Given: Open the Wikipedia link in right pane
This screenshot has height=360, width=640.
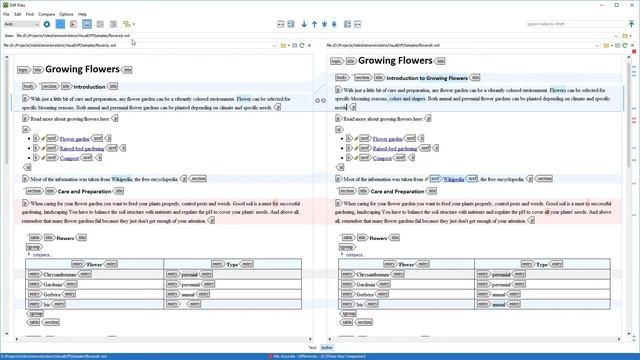Looking at the screenshot, I should [453, 179].
